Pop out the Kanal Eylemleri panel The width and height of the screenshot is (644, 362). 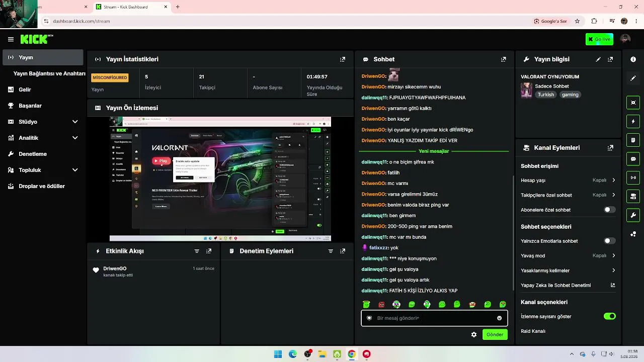point(610,148)
